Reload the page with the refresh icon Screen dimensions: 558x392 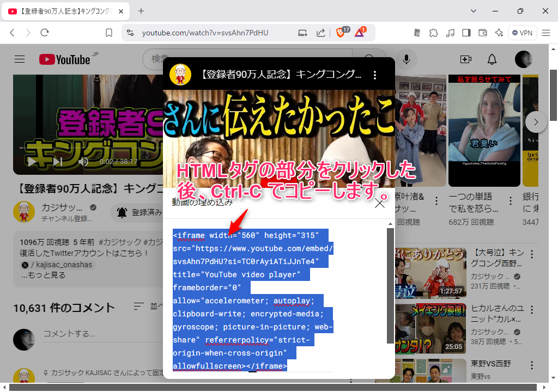pos(45,33)
